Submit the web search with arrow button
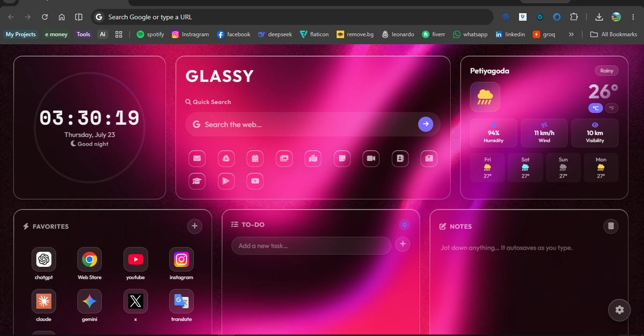 click(x=426, y=124)
